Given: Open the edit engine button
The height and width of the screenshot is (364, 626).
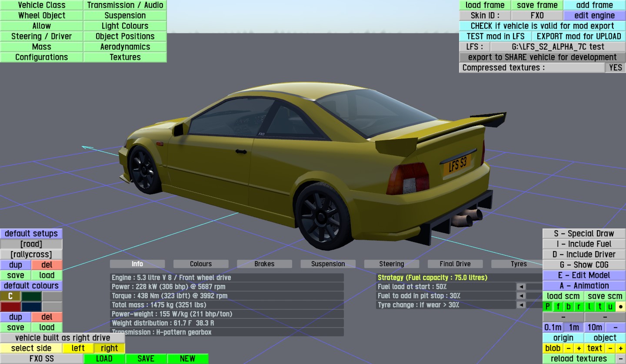Looking at the screenshot, I should tap(595, 16).
